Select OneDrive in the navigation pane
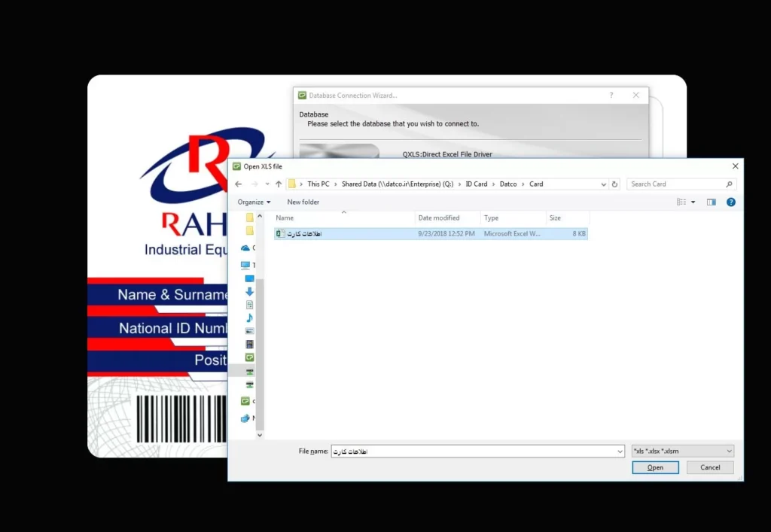The width and height of the screenshot is (771, 532). [x=245, y=248]
